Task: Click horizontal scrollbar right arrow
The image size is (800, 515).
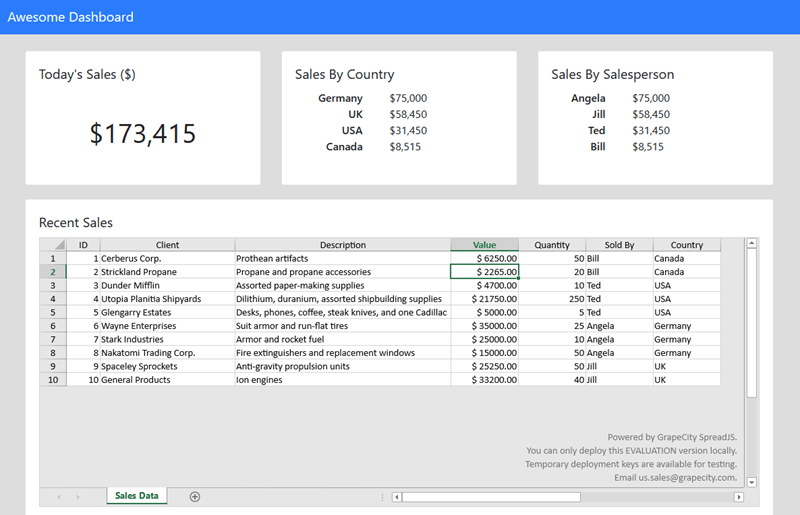Action: [x=738, y=497]
